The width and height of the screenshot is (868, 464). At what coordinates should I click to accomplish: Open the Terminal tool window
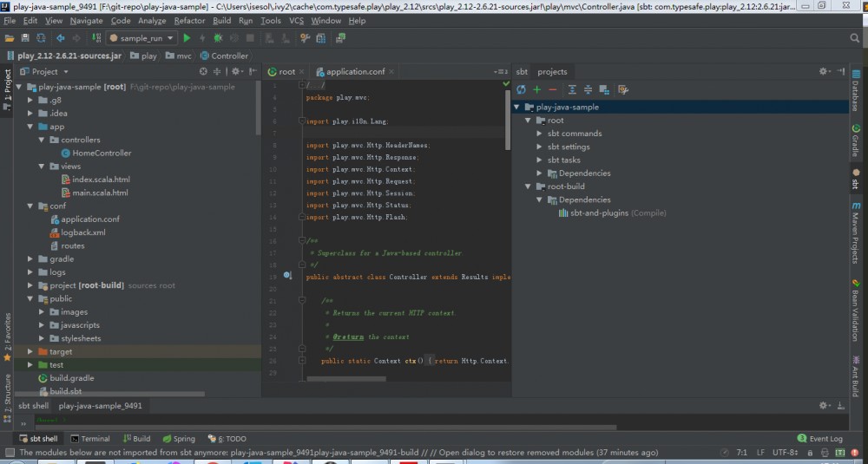click(90, 439)
